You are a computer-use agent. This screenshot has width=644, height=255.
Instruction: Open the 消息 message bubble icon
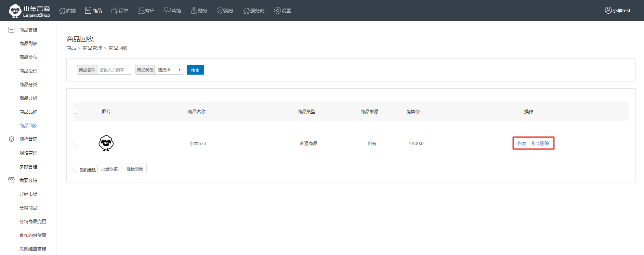220,11
